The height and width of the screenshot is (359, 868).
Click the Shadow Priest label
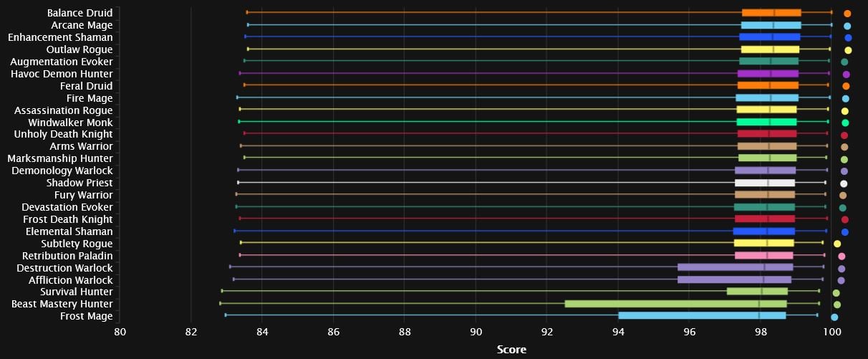tap(78, 183)
